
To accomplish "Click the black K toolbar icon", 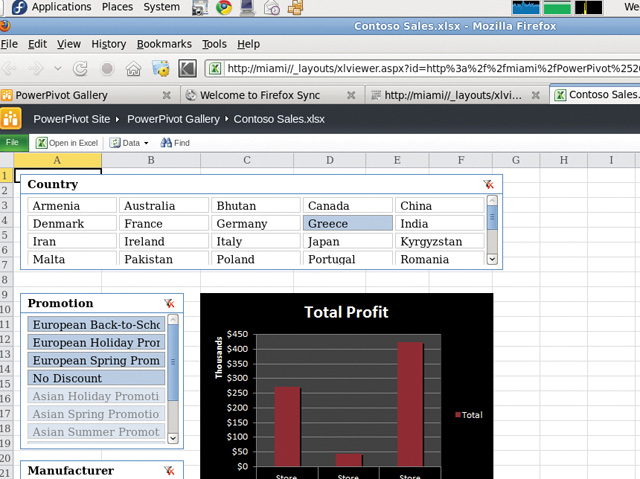I will coord(187,69).
